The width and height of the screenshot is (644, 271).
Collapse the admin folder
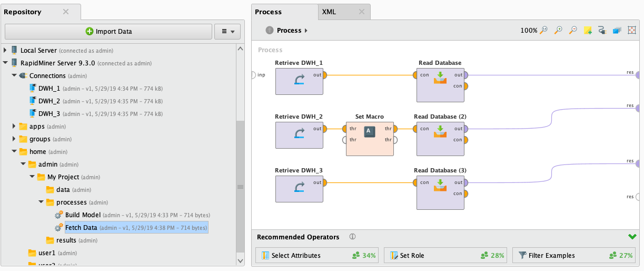point(23,164)
